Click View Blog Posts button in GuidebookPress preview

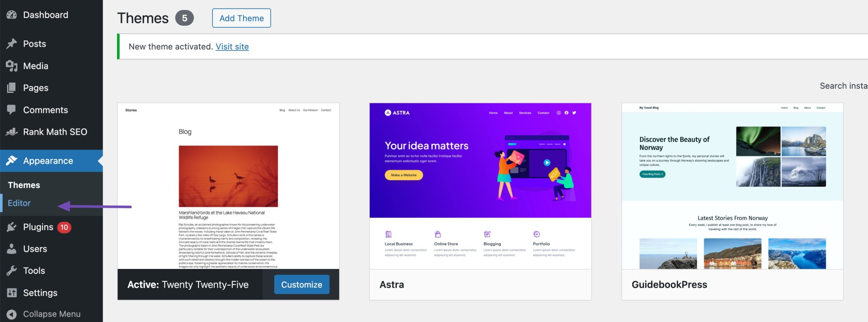[652, 174]
